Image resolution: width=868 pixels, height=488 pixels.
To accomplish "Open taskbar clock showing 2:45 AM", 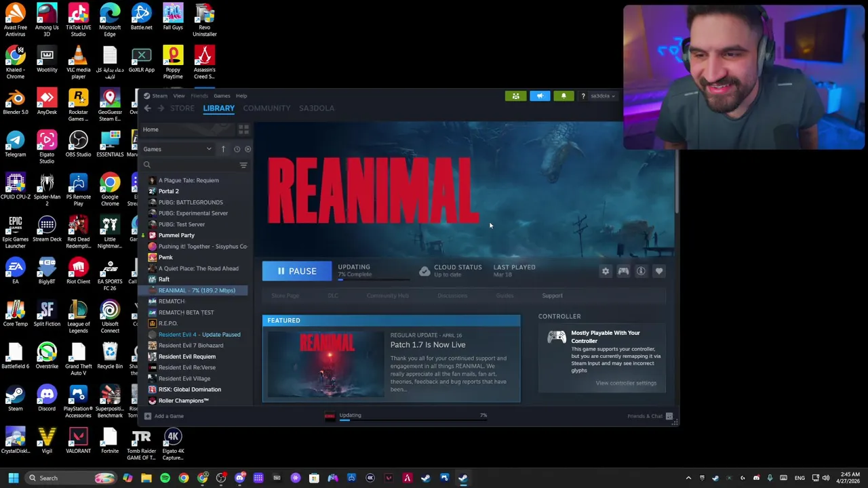I will pyautogui.click(x=849, y=478).
